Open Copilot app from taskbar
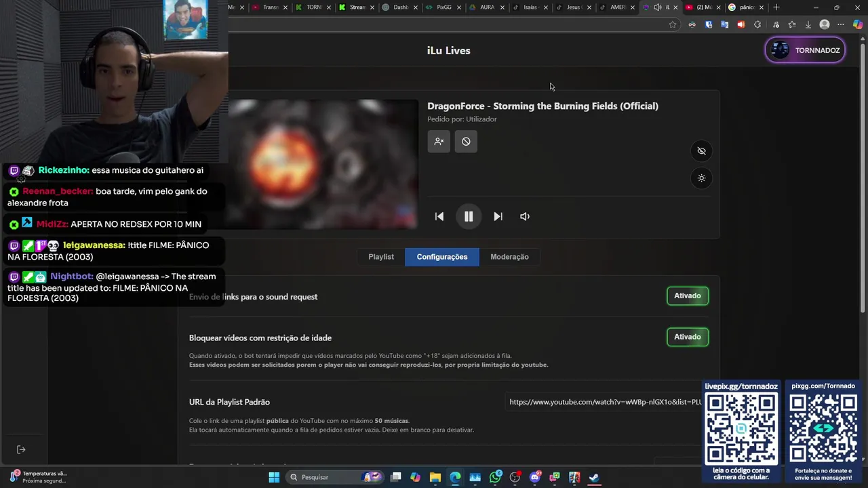Screen dimensions: 868x488 pos(416,477)
